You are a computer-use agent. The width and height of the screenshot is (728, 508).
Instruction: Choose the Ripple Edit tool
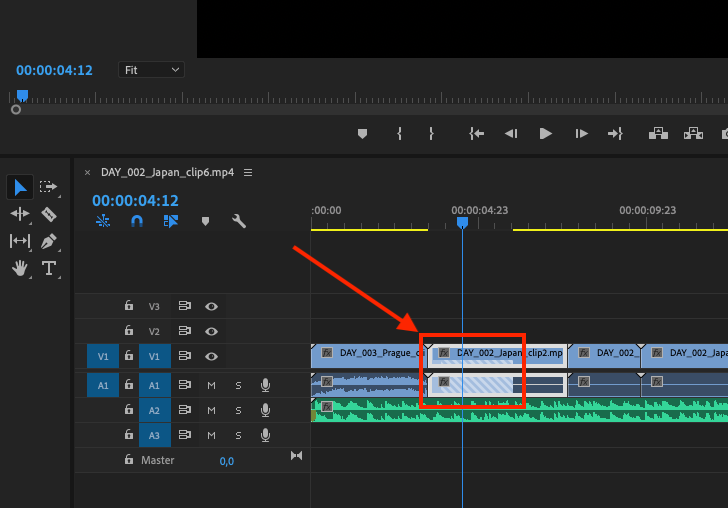click(20, 214)
